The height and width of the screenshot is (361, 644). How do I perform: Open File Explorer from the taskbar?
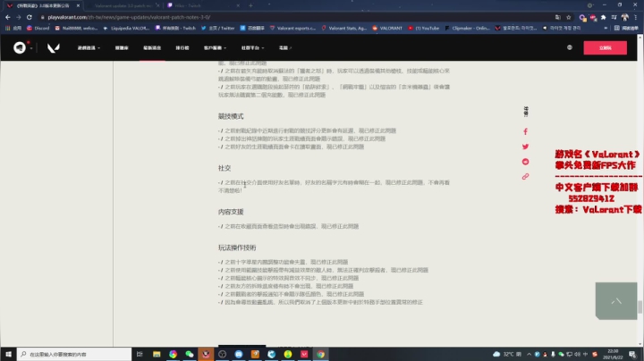[x=157, y=354]
